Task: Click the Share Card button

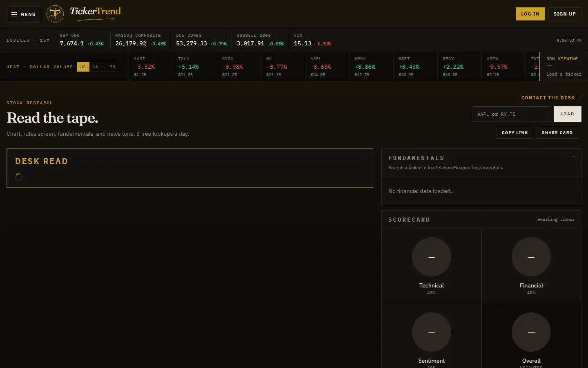Action: 557,132
